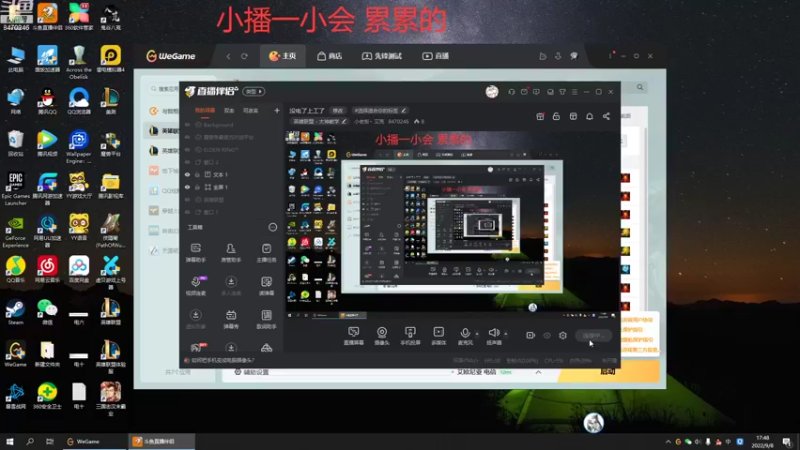Click WeGame back navigation arrow

click(229, 56)
